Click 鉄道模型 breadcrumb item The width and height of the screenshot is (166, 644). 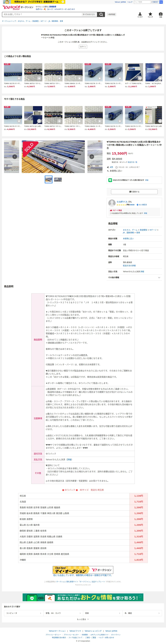(36, 21)
